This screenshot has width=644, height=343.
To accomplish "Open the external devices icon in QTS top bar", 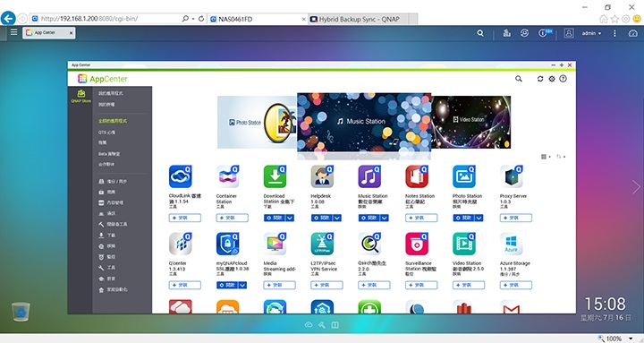I will click(524, 33).
